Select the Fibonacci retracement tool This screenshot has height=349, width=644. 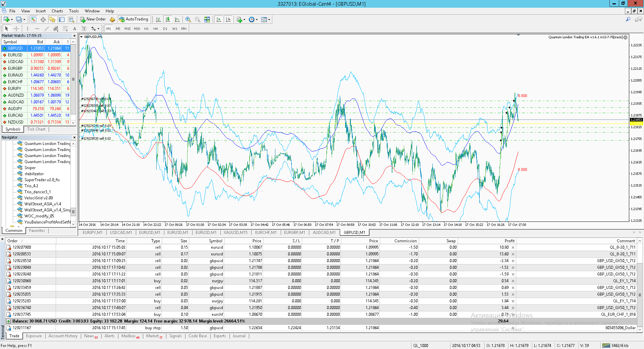tap(65, 29)
